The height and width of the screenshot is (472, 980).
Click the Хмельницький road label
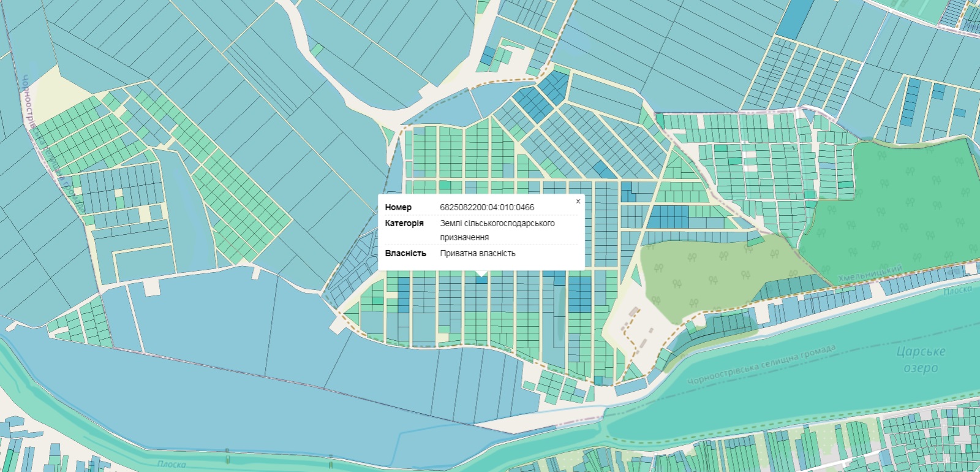click(870, 273)
